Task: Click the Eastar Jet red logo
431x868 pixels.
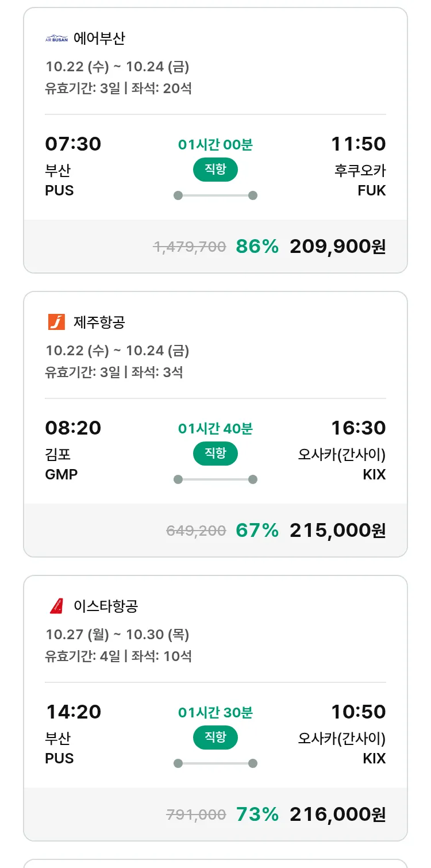Action: 56,606
